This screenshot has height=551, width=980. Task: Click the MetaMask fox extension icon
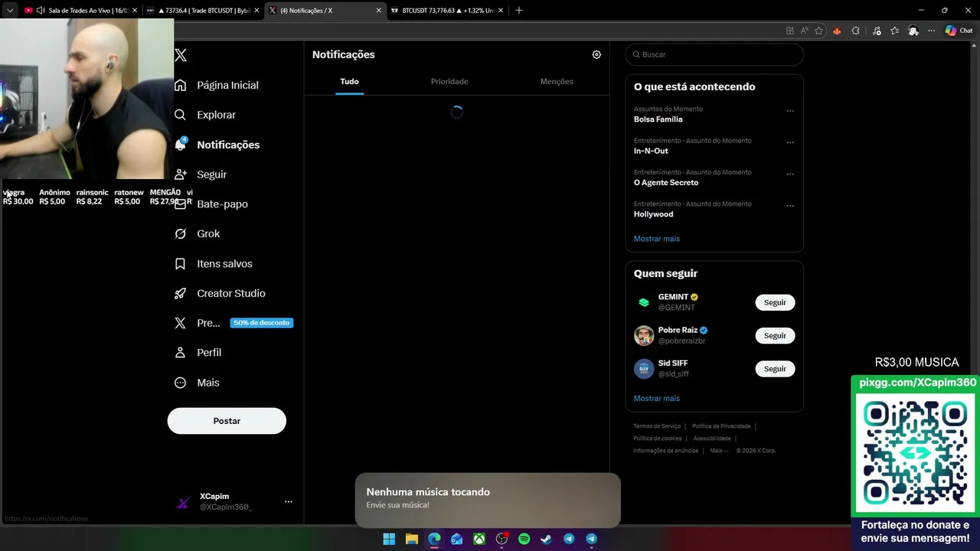pos(837,31)
